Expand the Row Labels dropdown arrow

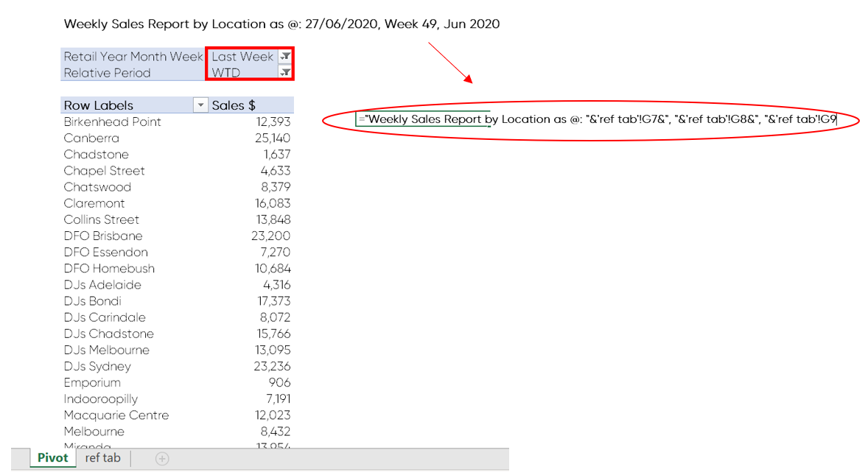tap(200, 105)
